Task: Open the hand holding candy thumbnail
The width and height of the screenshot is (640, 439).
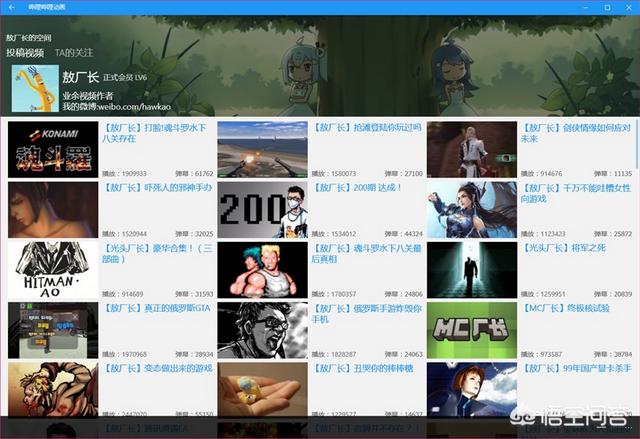Action: click(x=262, y=390)
